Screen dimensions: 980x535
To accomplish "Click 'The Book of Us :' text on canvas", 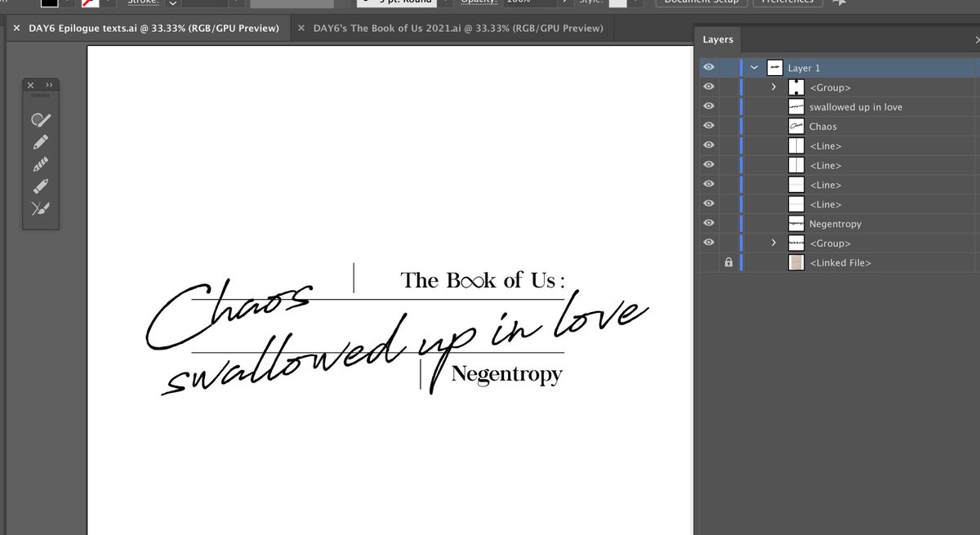I will (x=483, y=280).
